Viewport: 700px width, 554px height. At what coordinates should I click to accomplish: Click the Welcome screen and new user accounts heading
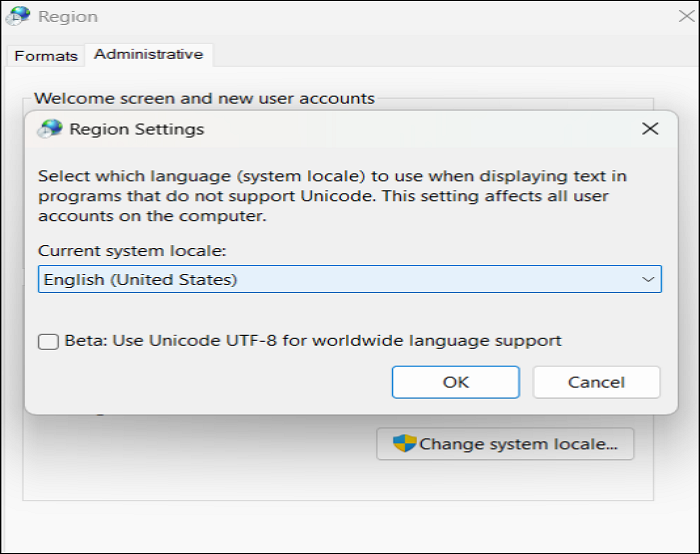click(x=204, y=99)
